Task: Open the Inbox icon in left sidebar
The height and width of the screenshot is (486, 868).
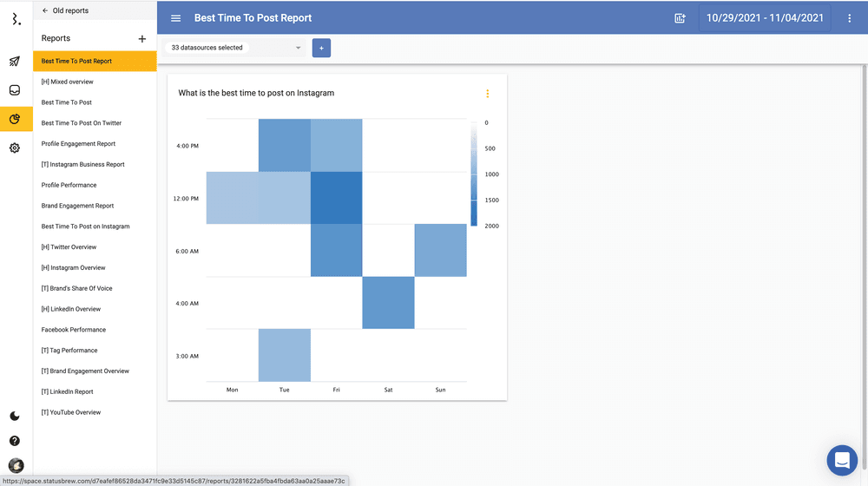Action: click(x=15, y=90)
